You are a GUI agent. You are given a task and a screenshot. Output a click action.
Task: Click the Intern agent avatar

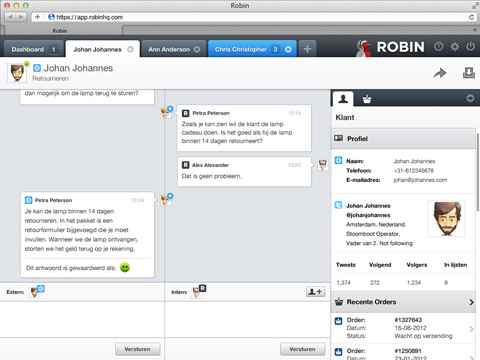pos(198,292)
